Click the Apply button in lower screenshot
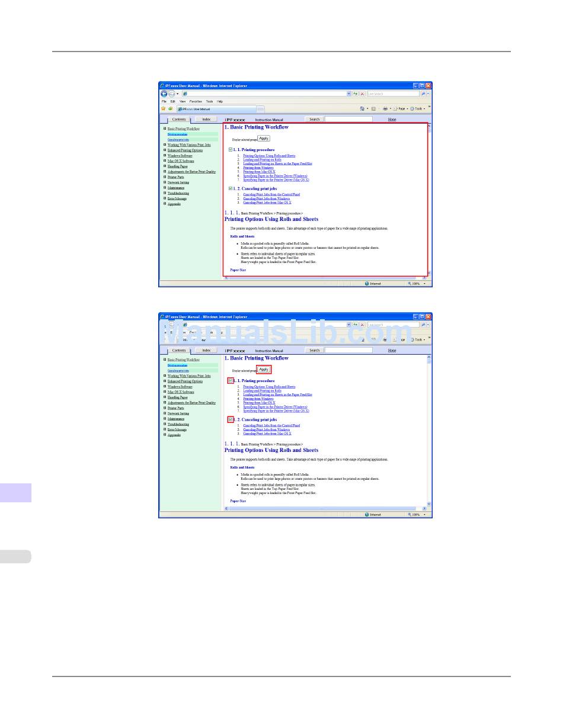 click(264, 369)
